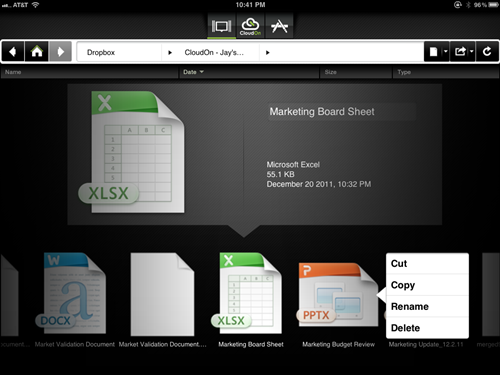This screenshot has height=375, width=500.
Task: Toggle Date column sort arrow
Action: (x=202, y=72)
